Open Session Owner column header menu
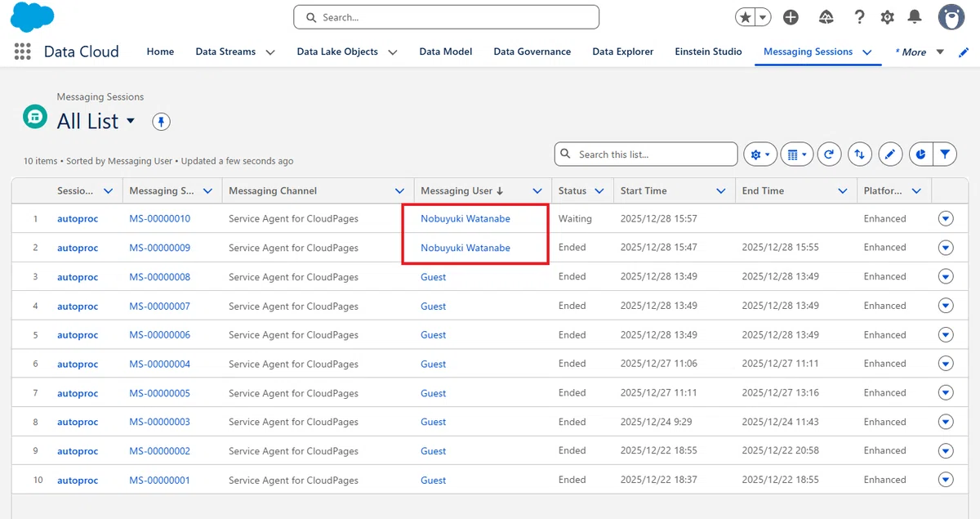980x519 pixels. click(109, 191)
